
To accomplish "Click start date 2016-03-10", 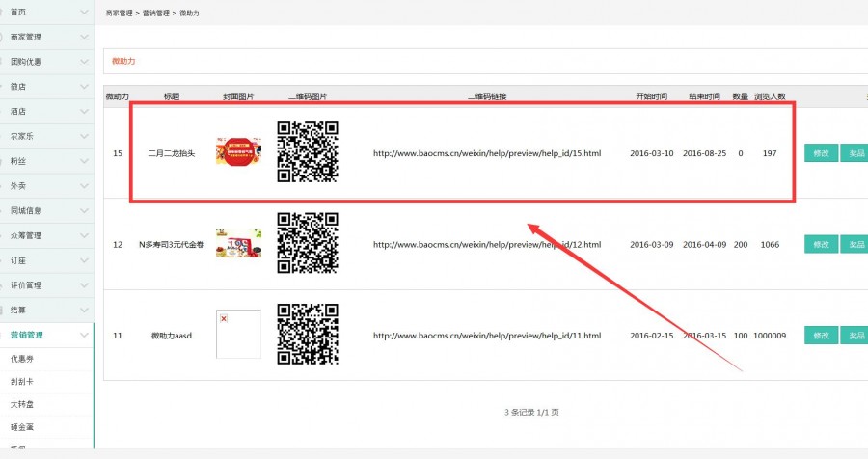I will click(x=652, y=153).
